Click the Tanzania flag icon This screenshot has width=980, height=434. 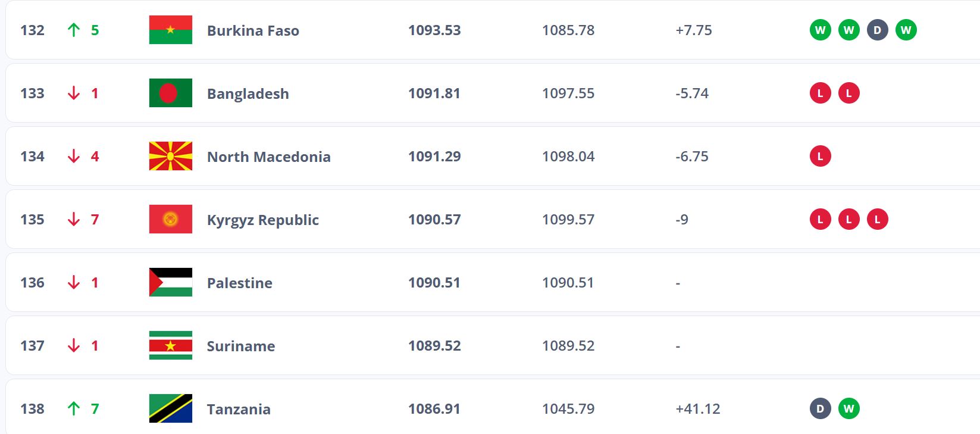coord(171,408)
